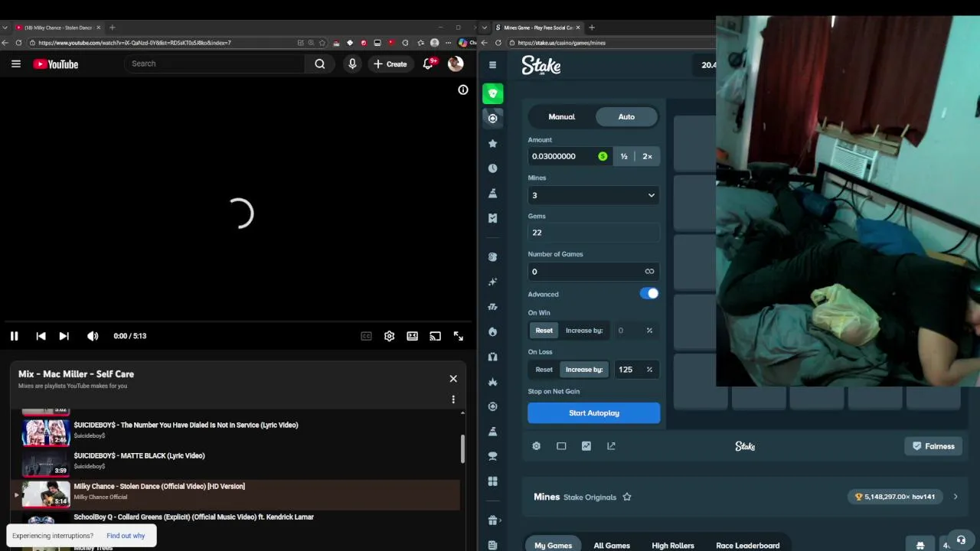Open the recent clock sidebar icon
The height and width of the screenshot is (551, 980).
click(492, 168)
